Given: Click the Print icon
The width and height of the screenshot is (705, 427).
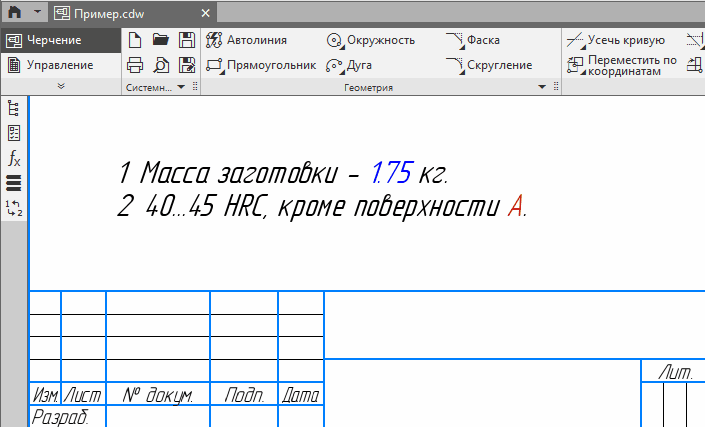Looking at the screenshot, I should click(135, 65).
